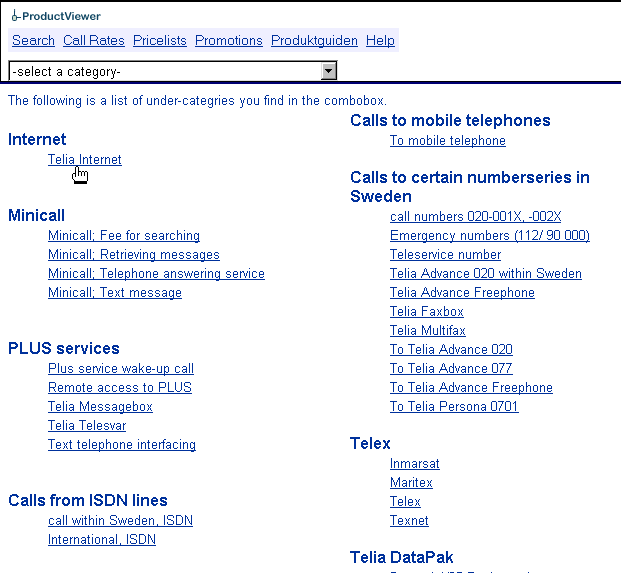
Task: Open the To Telia Advance 020 link
Action: (x=451, y=349)
